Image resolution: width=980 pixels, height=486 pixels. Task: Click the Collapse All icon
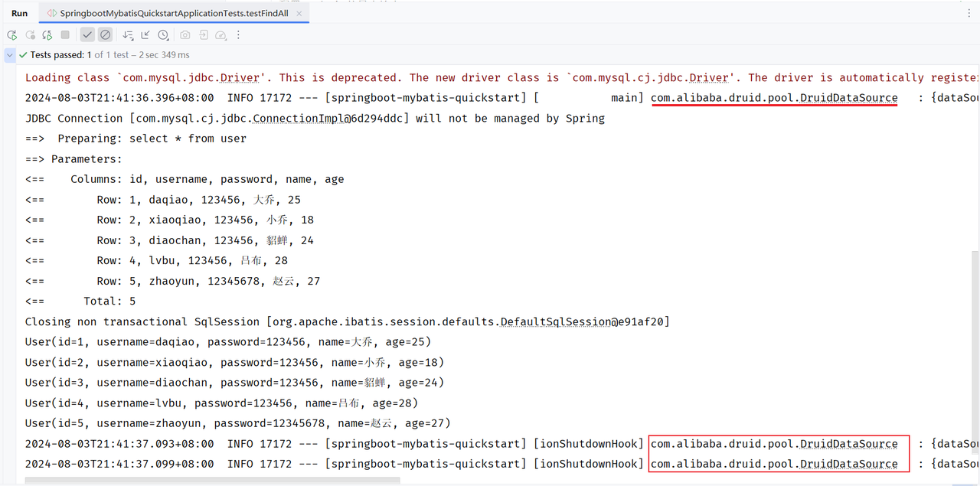pyautogui.click(x=145, y=35)
